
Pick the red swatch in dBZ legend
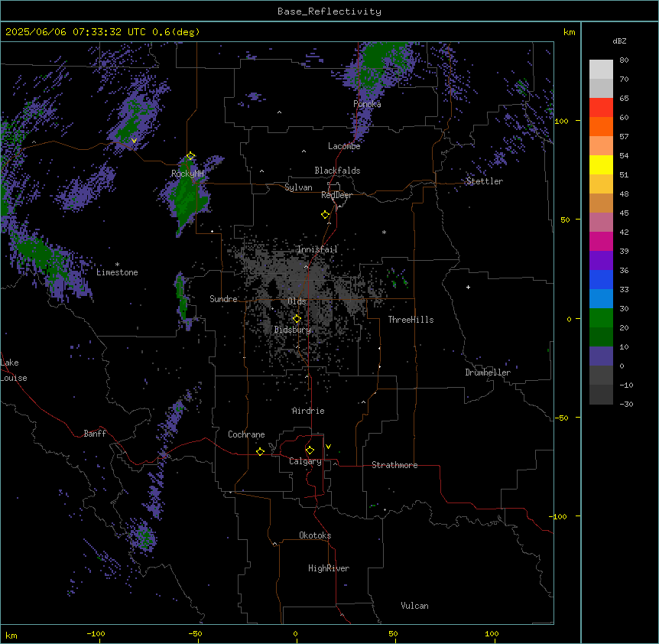(x=601, y=108)
